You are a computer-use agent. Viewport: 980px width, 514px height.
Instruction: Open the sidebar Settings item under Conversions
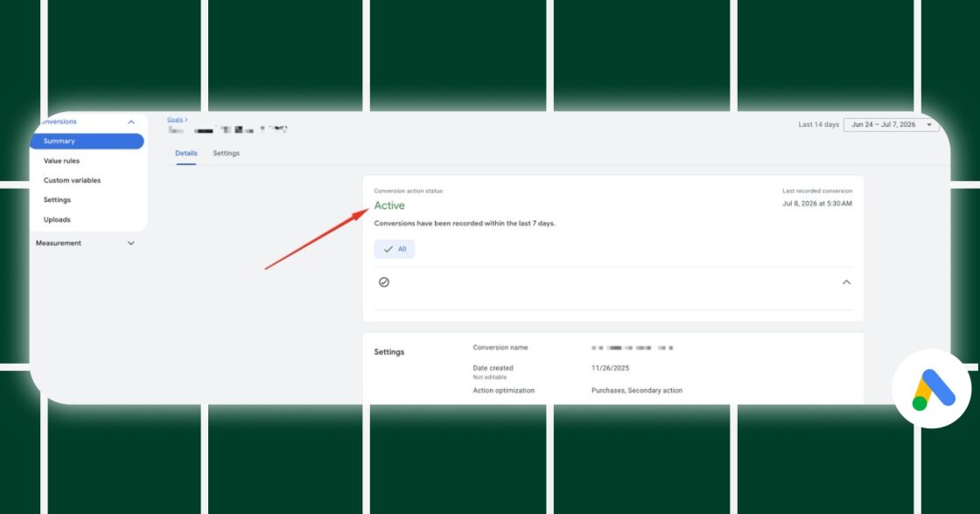click(57, 200)
